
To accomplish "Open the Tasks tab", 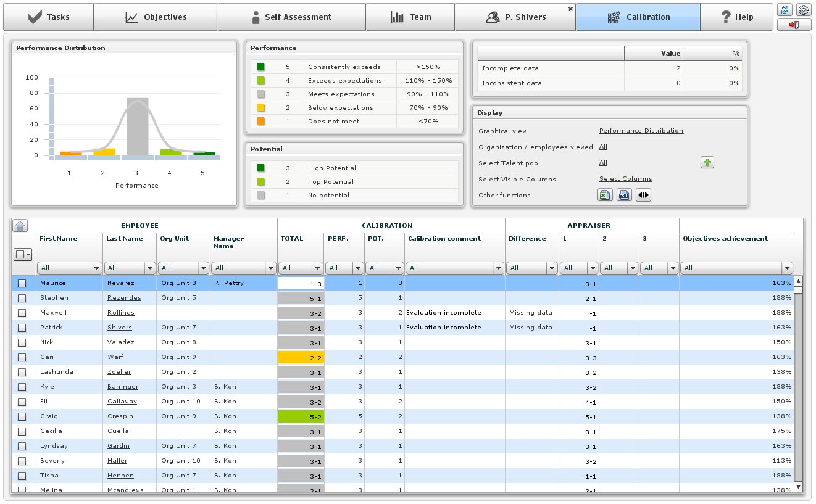I will coord(49,17).
